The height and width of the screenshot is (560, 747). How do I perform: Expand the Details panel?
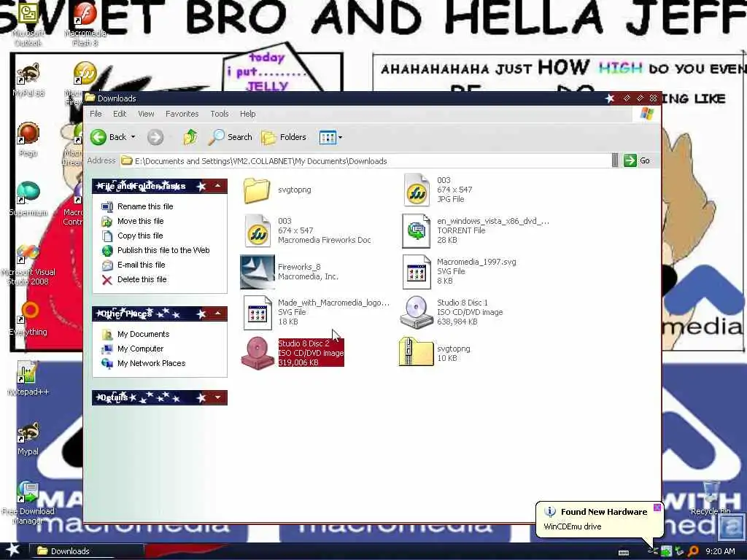[x=217, y=397]
